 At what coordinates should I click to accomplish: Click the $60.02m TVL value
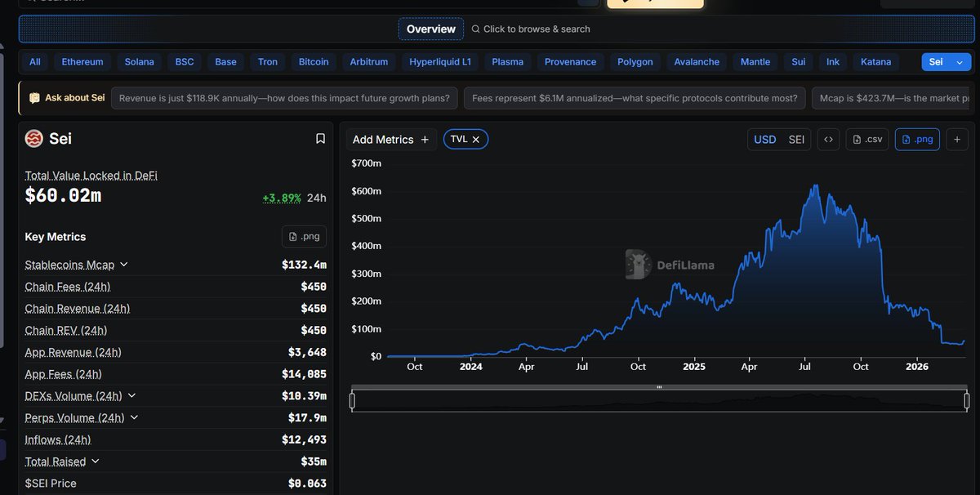pos(64,195)
